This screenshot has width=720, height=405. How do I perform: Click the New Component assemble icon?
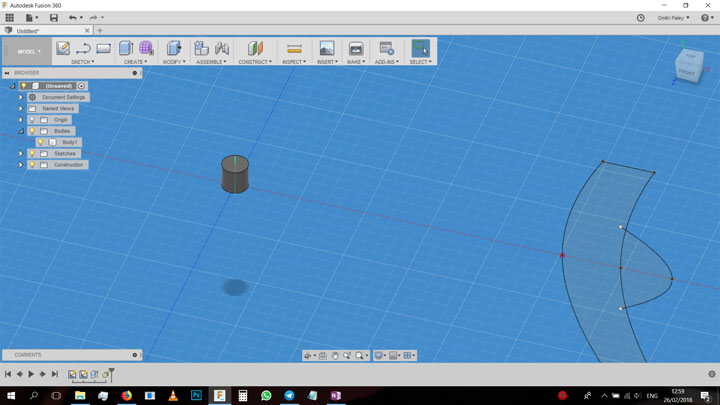[x=201, y=48]
